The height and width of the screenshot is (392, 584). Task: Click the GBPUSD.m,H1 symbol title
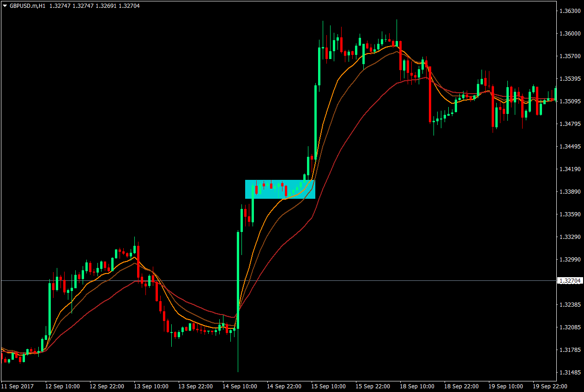[27, 6]
